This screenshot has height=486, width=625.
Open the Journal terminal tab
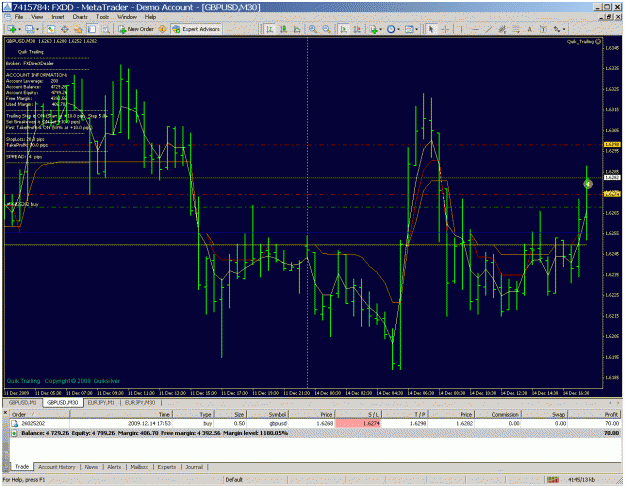point(194,467)
